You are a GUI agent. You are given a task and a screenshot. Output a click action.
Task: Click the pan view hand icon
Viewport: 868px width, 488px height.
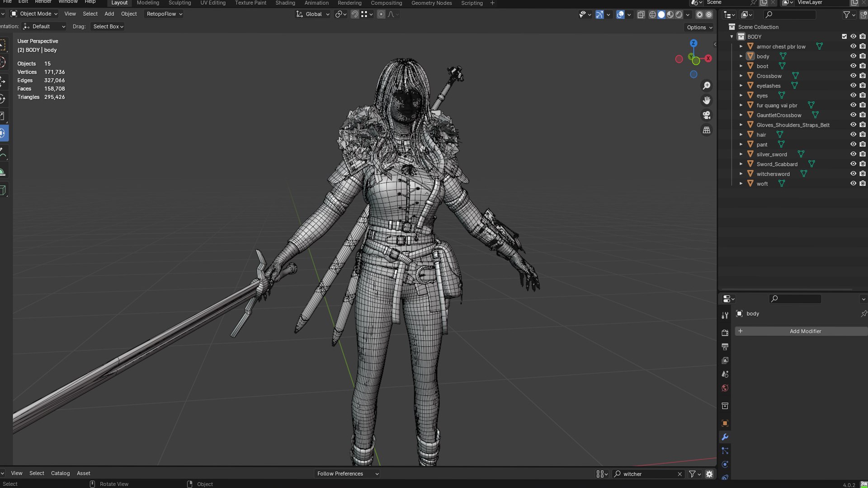tap(707, 100)
